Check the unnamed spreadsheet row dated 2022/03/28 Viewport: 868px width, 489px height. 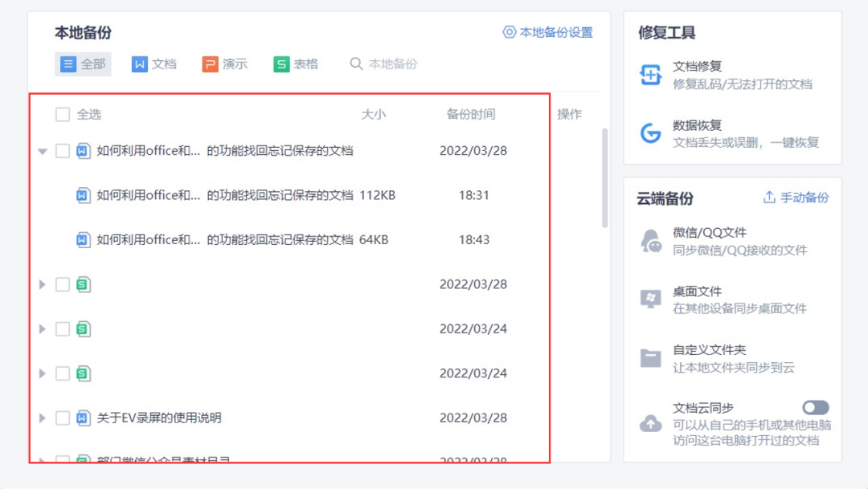tap(63, 284)
